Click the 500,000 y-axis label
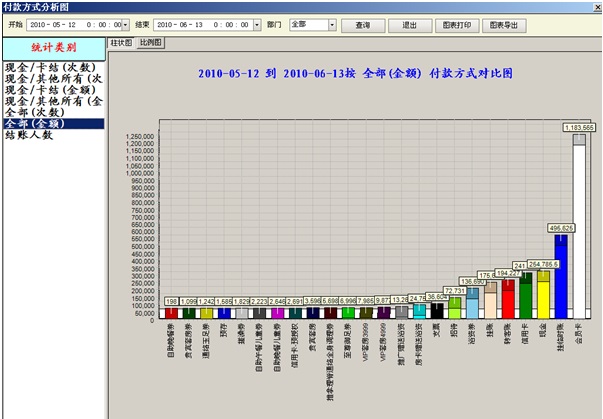Viewport: 603px width, 419px height. tap(142, 247)
